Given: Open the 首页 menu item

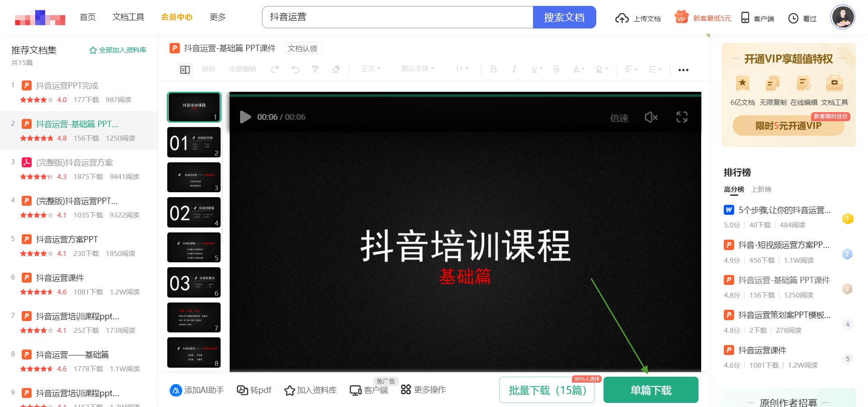Looking at the screenshot, I should click(x=88, y=17).
